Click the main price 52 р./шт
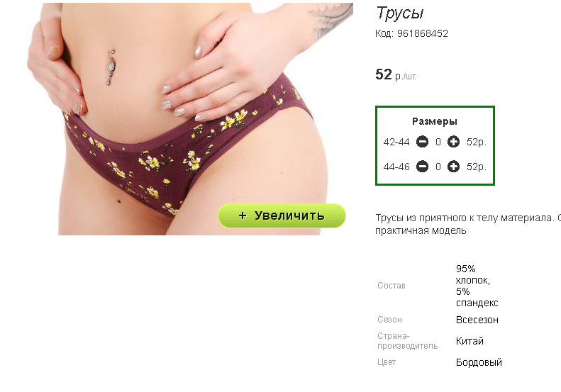Image resolution: width=561 pixels, height=392 pixels. click(x=395, y=74)
